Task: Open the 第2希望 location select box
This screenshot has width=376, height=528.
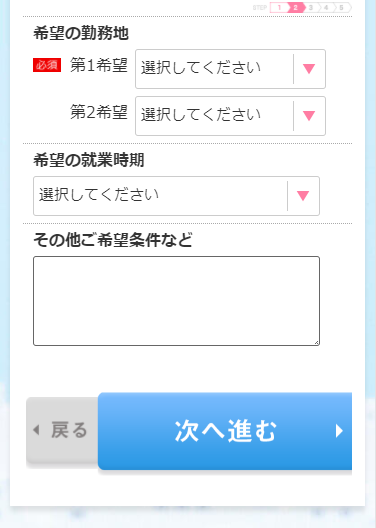Action: [x=230, y=116]
